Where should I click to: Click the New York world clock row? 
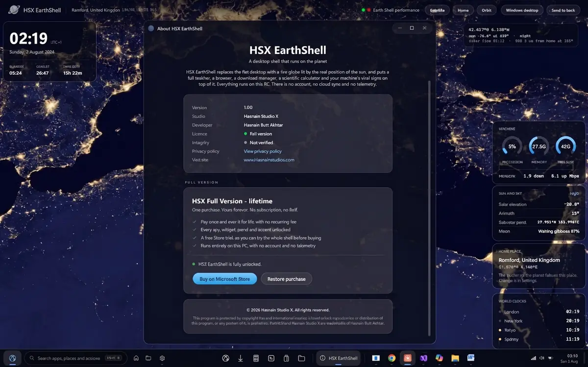pos(539,321)
